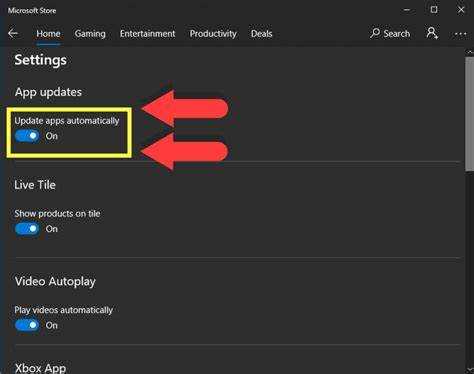
Task: Open the Entertainment tab
Action: tap(147, 34)
